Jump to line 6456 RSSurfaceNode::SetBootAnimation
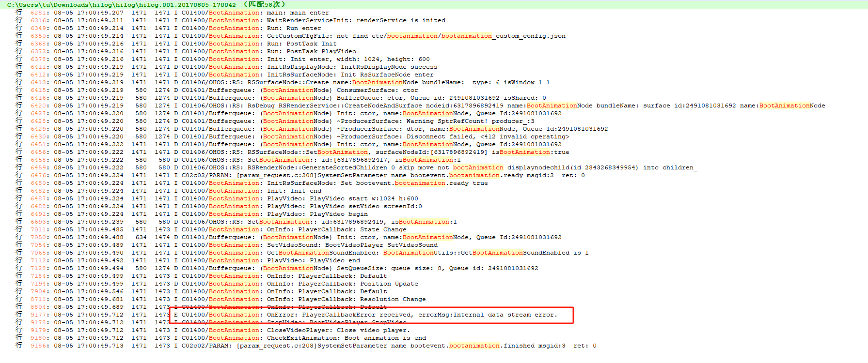868x363 pixels. click(292, 152)
